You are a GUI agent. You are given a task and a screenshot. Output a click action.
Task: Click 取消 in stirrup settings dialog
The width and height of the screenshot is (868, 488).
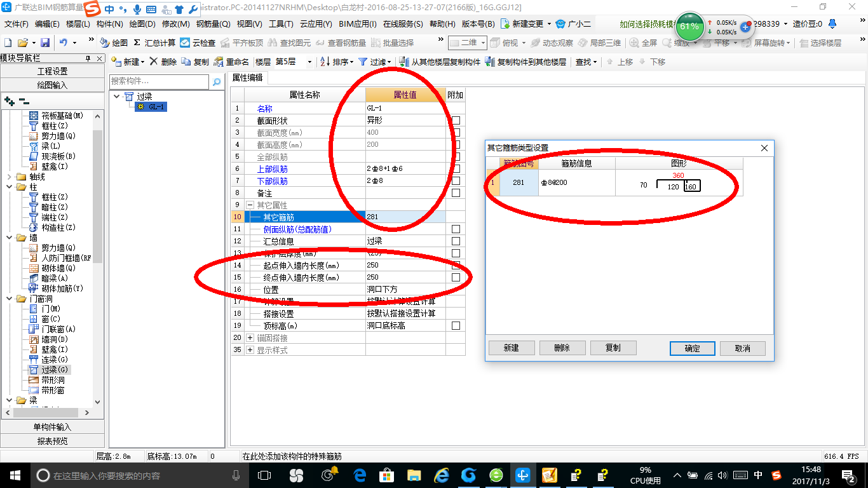click(743, 348)
